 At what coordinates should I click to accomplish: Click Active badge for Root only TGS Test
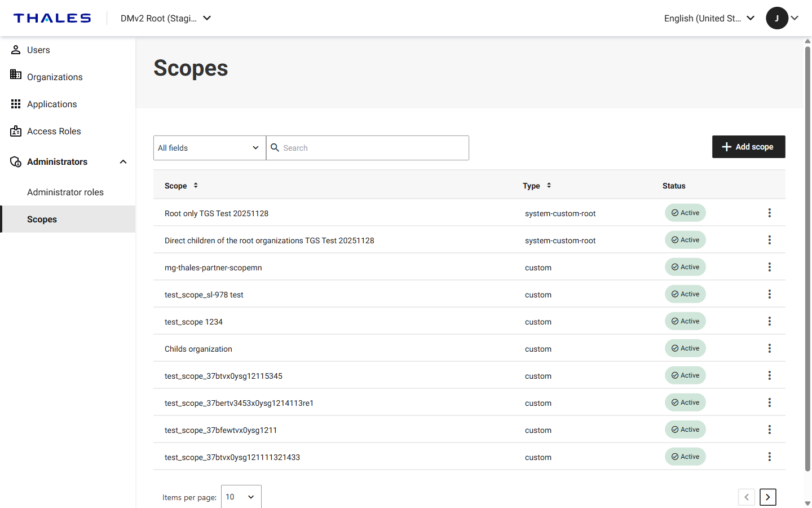pos(685,213)
